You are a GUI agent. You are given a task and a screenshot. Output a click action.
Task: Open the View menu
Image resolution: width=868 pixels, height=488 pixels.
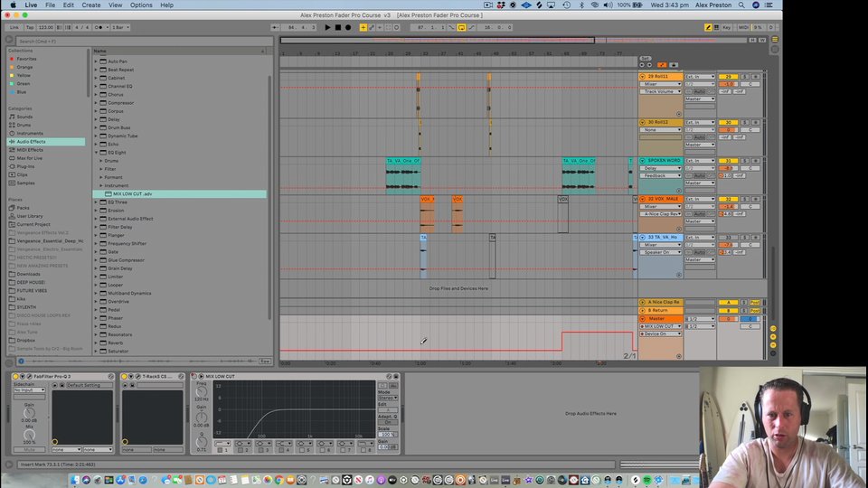point(115,5)
